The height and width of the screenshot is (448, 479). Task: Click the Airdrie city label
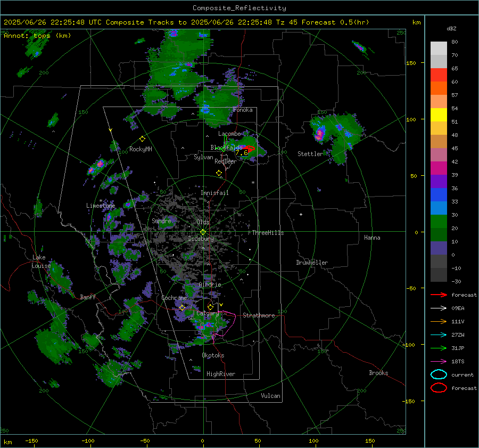pos(210,284)
